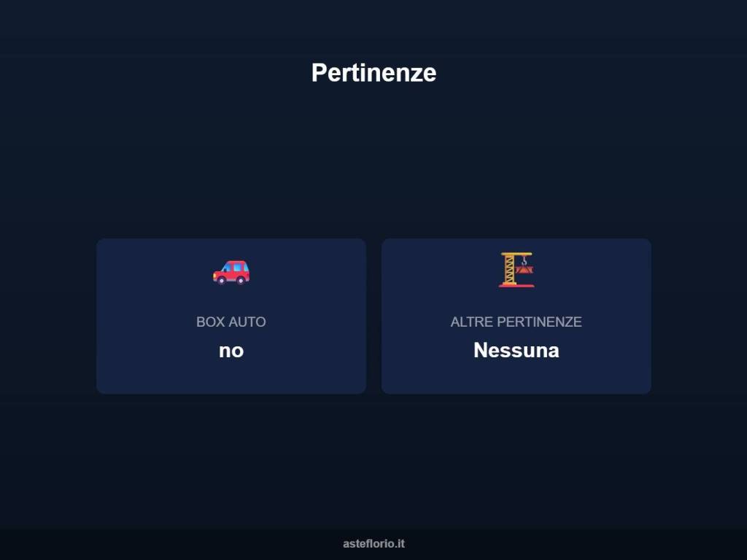Click the Nessuna value text
This screenshot has width=747, height=560.
[516, 351]
